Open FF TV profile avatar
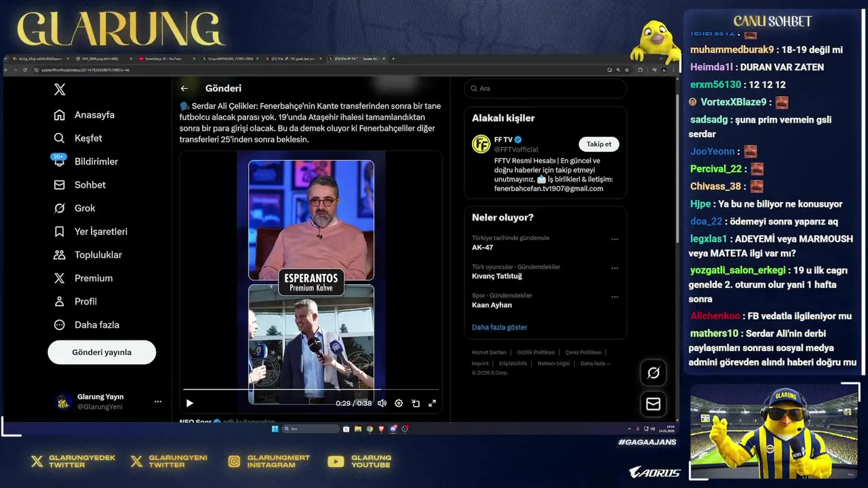This screenshot has width=868, height=488. pyautogui.click(x=481, y=144)
